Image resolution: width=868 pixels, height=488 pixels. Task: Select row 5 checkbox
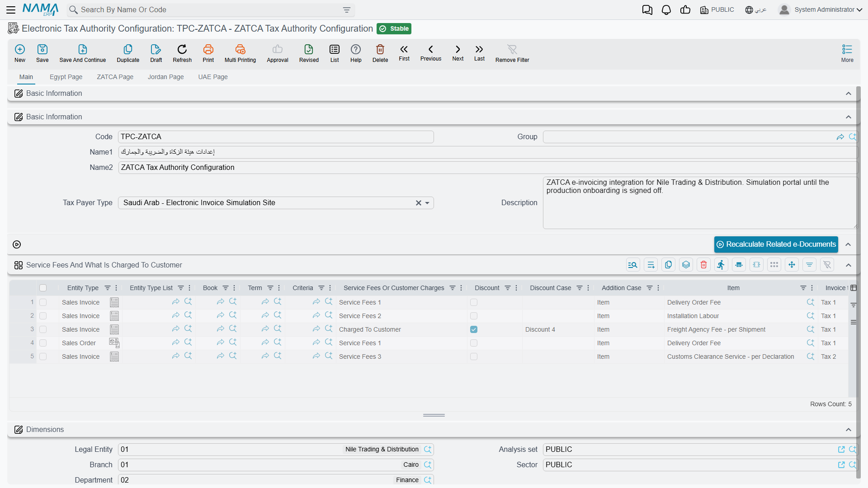coord(43,357)
